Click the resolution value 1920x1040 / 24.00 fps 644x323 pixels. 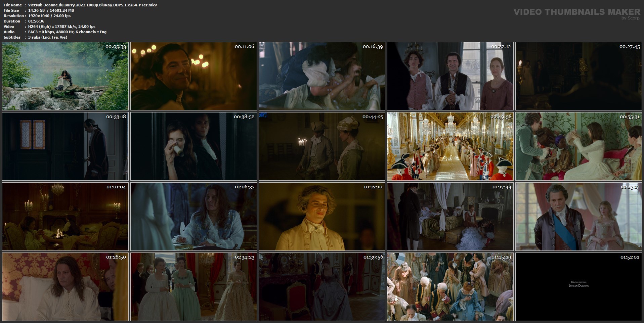49,16
